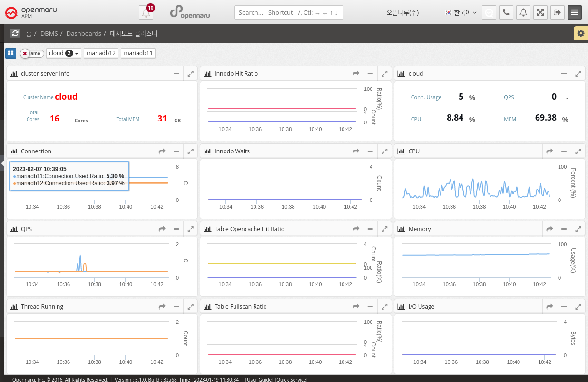Toggle the mariadb12 server filter
The image size is (588, 382).
[101, 53]
